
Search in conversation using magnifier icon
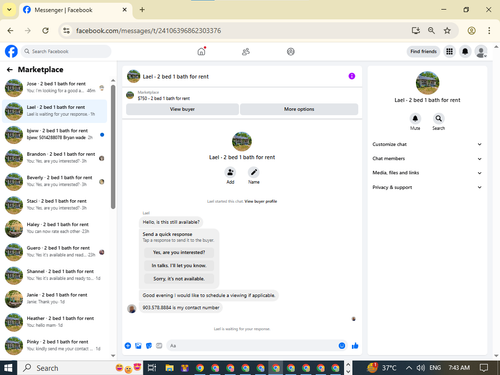[439, 118]
